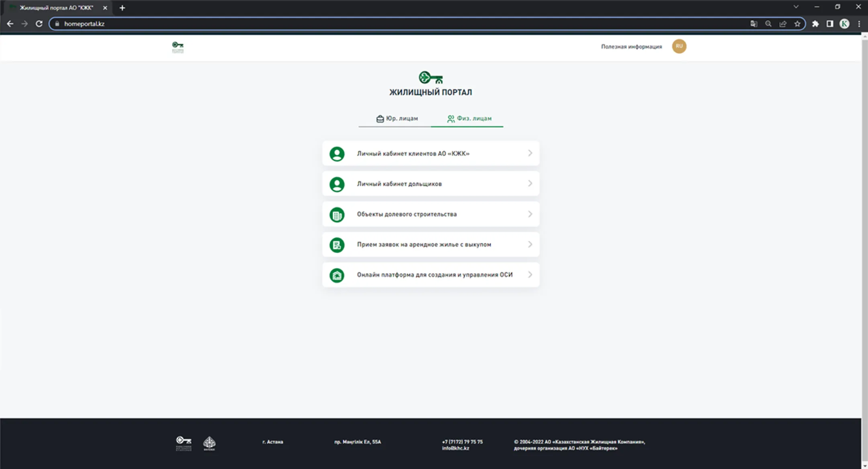Click the key logo in the footer
Screen dimensions: 868x469
[184, 443]
